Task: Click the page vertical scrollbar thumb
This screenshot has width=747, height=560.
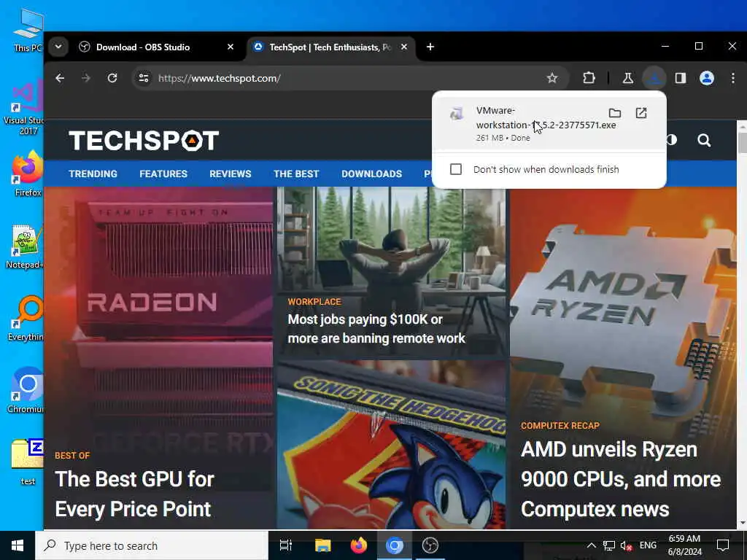Action: pos(742,143)
